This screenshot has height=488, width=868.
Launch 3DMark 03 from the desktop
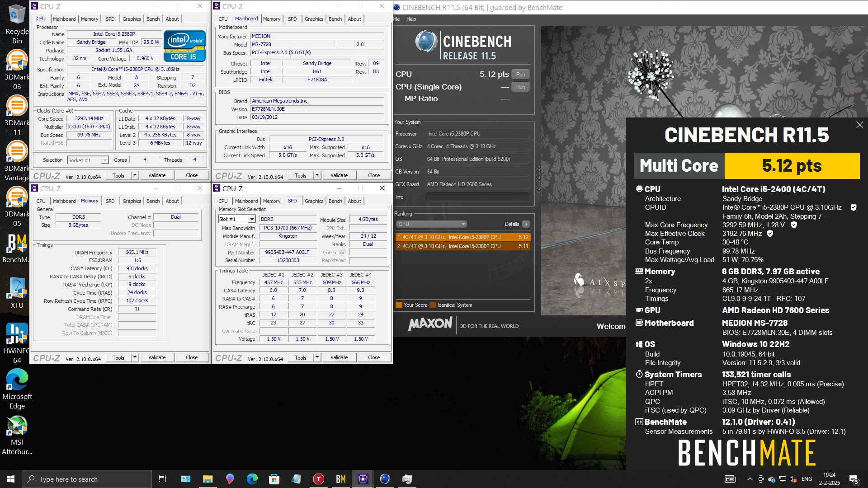point(17,70)
